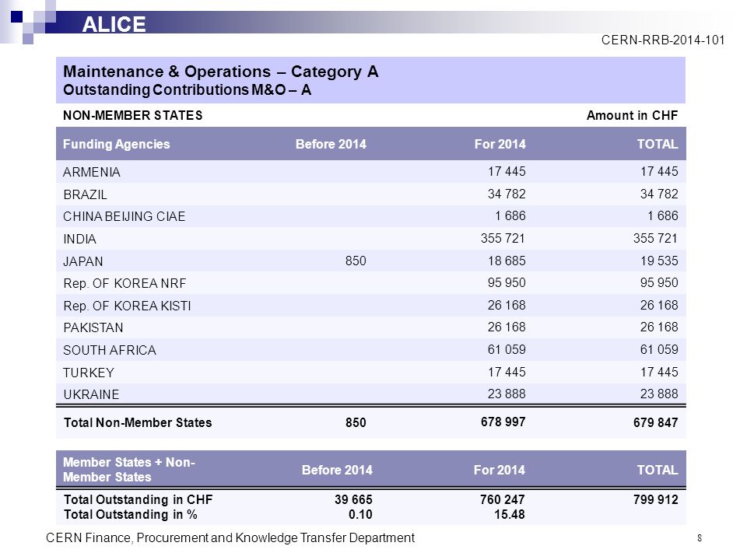Select the BRAZIL row label

86,194
